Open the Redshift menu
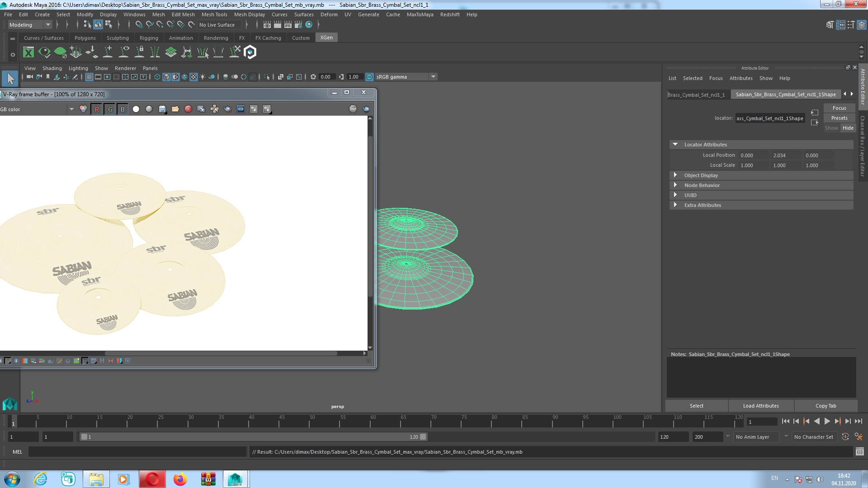Image resolution: width=868 pixels, height=488 pixels. click(450, 14)
